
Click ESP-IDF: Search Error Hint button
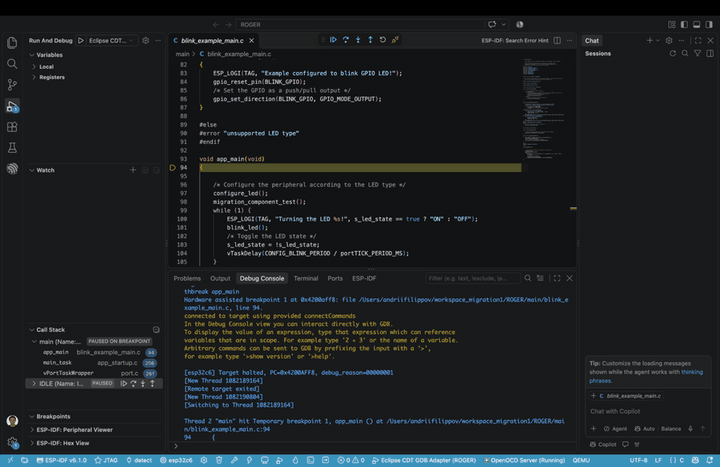point(515,40)
